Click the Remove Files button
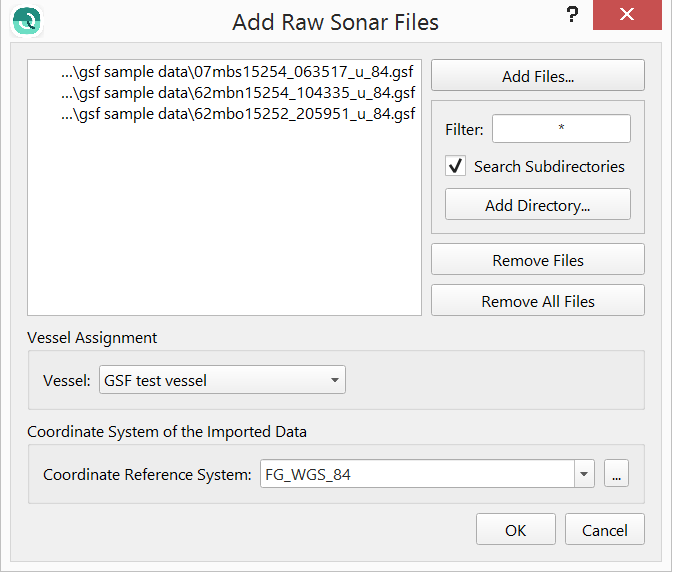Screen dimensions: 674x573 point(537,260)
